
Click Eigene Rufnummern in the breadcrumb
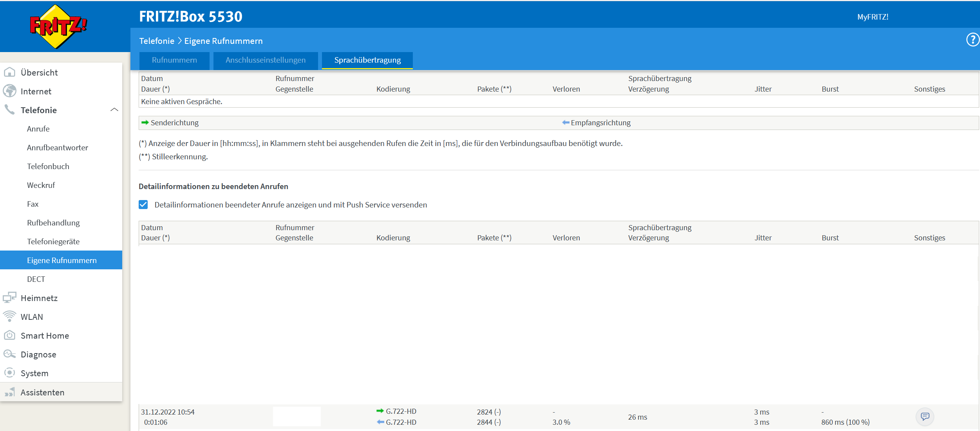coord(223,41)
